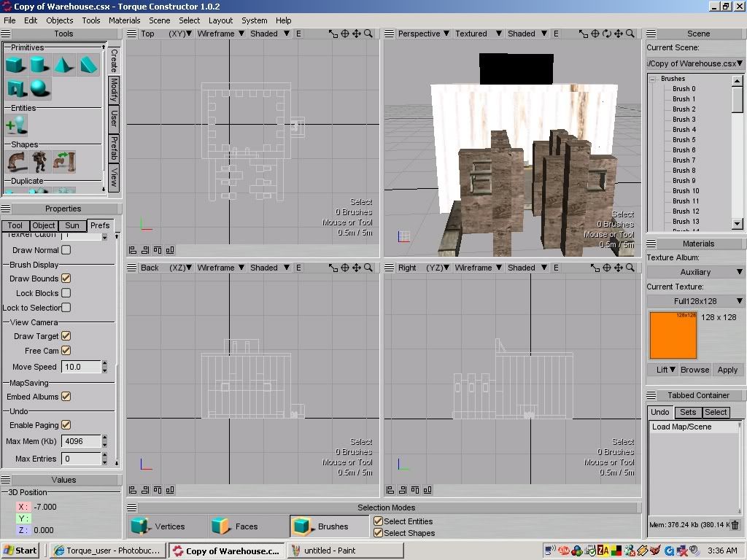This screenshot has height=560, width=747.
Task: Switch to the Sun properties tab
Action: (71, 225)
